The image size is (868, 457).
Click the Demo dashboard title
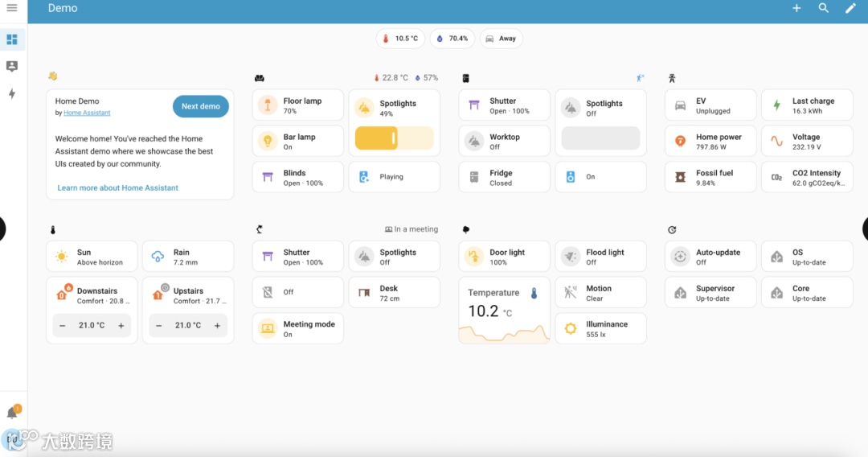coord(63,8)
